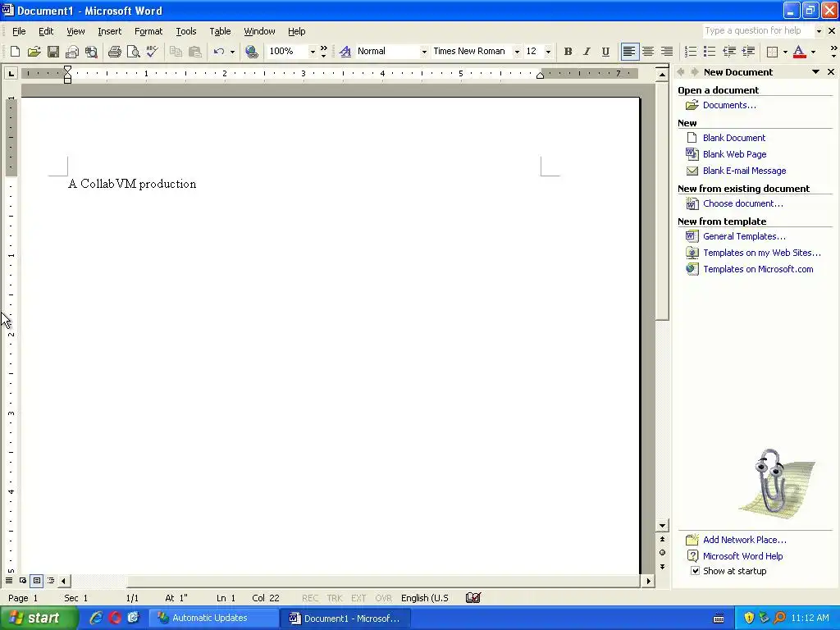Set paragraph to Align Right
This screenshot has height=630, width=840.
[x=666, y=52]
